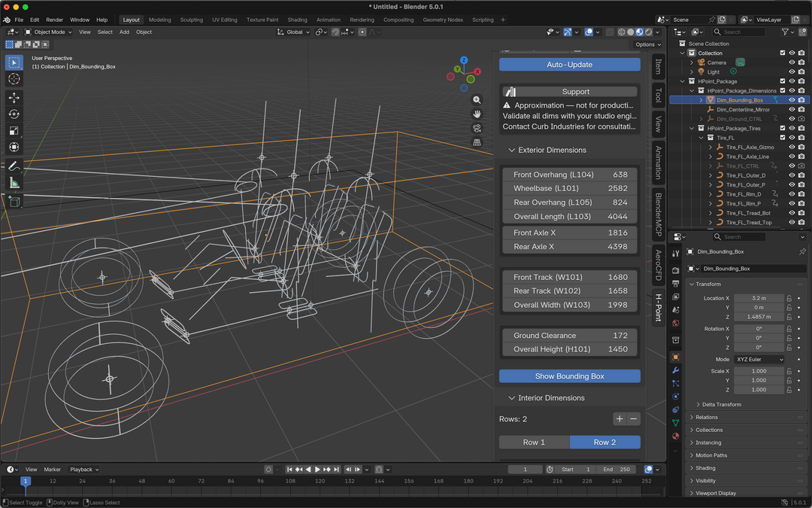Pin the Dim_Bounding_Box properties panel

802,252
